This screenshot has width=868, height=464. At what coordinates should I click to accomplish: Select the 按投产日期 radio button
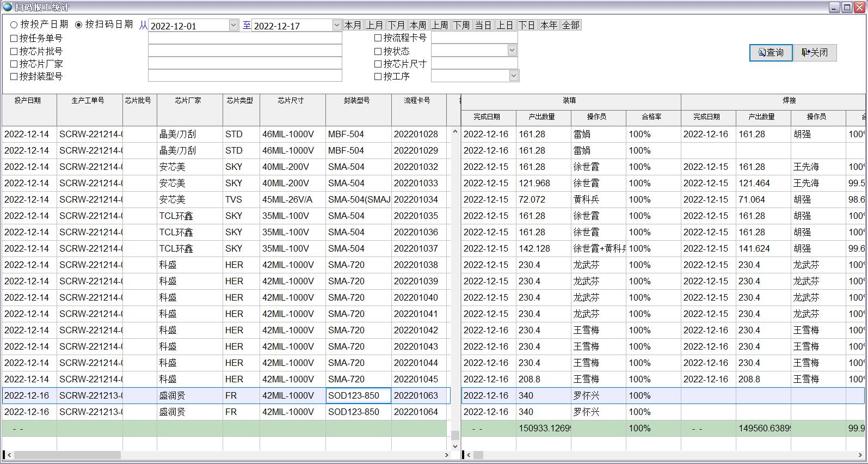(14, 25)
